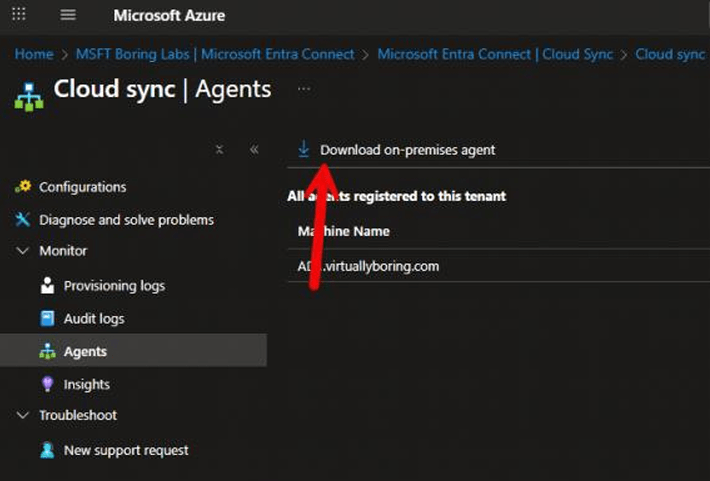Viewport: 710px width, 481px height.
Task: Click the download arrow icon
Action: pos(303,149)
